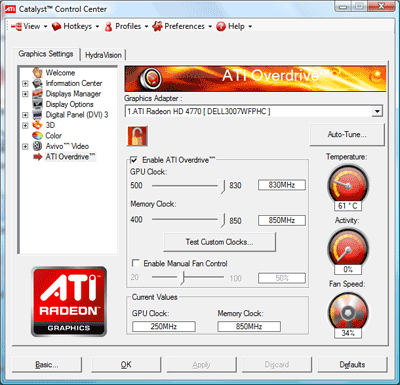Confirm with the OK button
400x385 pixels.
[x=126, y=365]
